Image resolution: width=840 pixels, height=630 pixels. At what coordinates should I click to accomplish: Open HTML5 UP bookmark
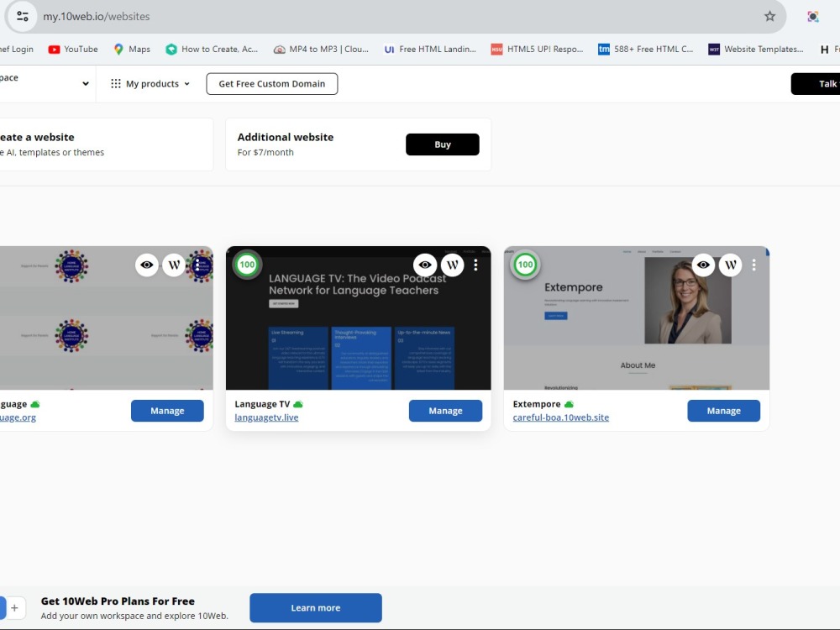[537, 50]
